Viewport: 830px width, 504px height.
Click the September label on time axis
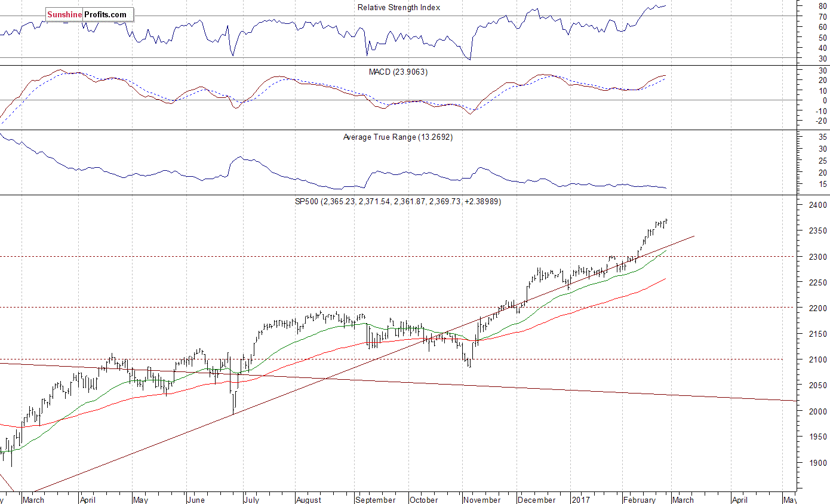[375, 500]
